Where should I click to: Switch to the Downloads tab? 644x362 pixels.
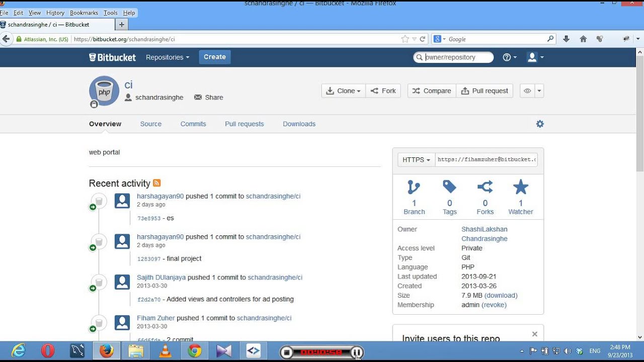click(299, 124)
